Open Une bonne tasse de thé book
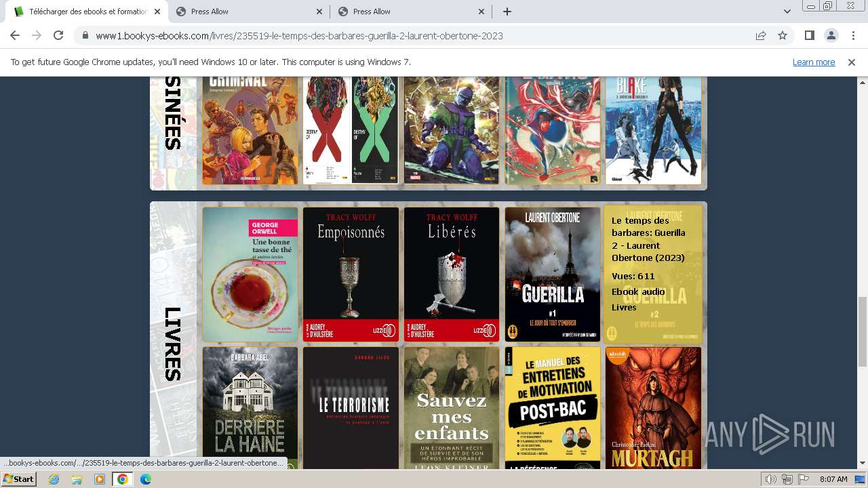868x488 pixels. coord(250,274)
